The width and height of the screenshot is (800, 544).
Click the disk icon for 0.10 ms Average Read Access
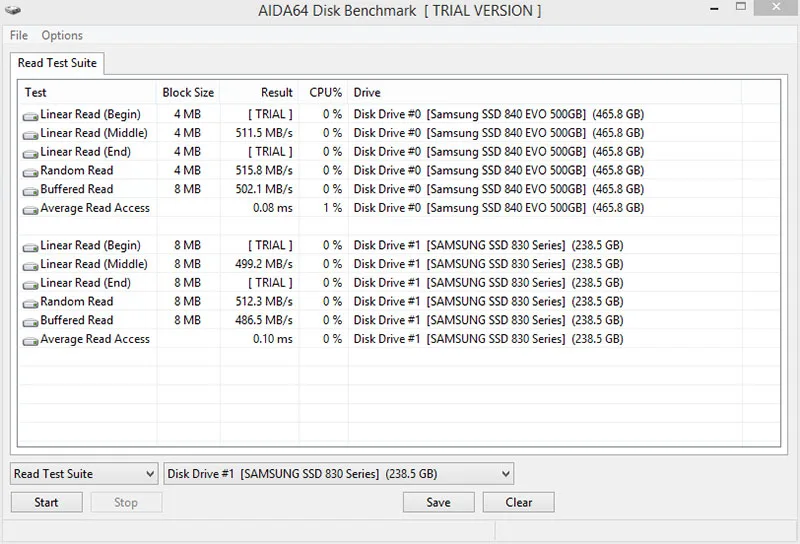31,340
